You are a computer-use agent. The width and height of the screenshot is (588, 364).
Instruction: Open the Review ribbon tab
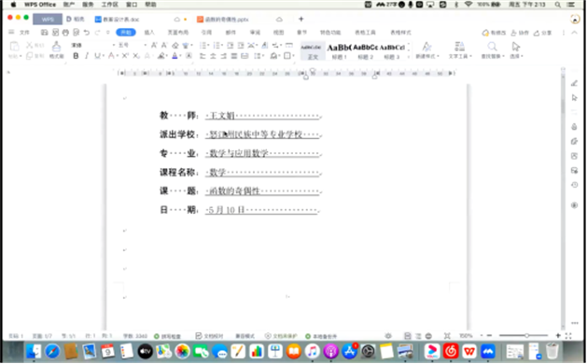tap(255, 33)
